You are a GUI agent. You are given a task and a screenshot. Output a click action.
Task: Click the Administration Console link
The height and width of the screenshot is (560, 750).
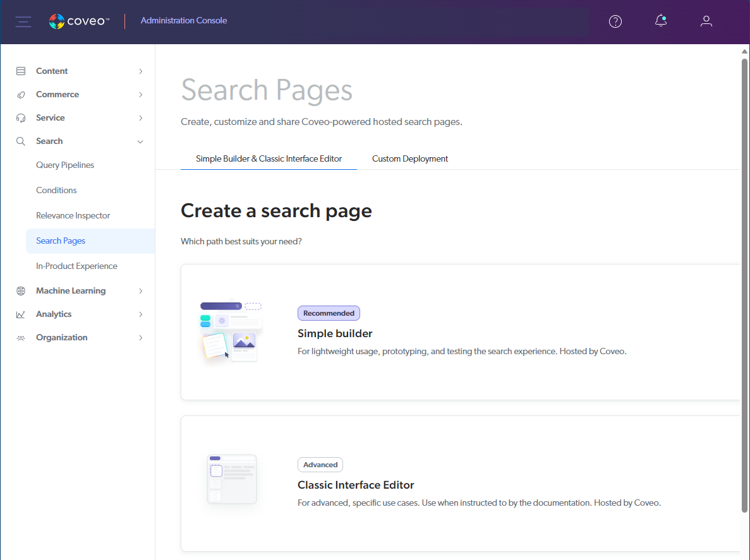[x=184, y=21]
